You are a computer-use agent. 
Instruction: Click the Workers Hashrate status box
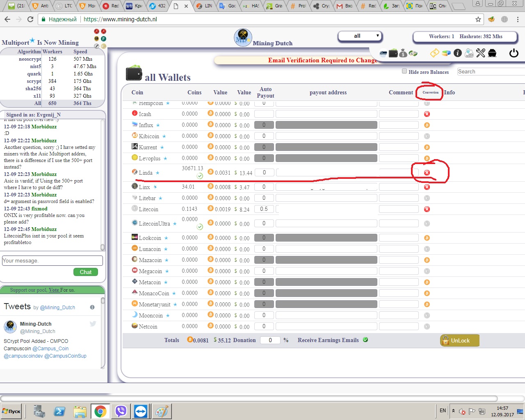tap(465, 37)
